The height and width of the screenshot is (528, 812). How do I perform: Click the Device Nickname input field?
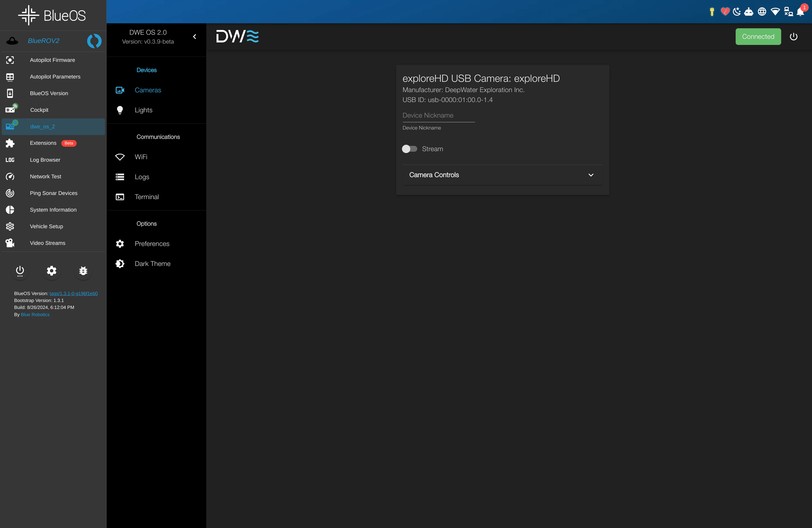(438, 115)
